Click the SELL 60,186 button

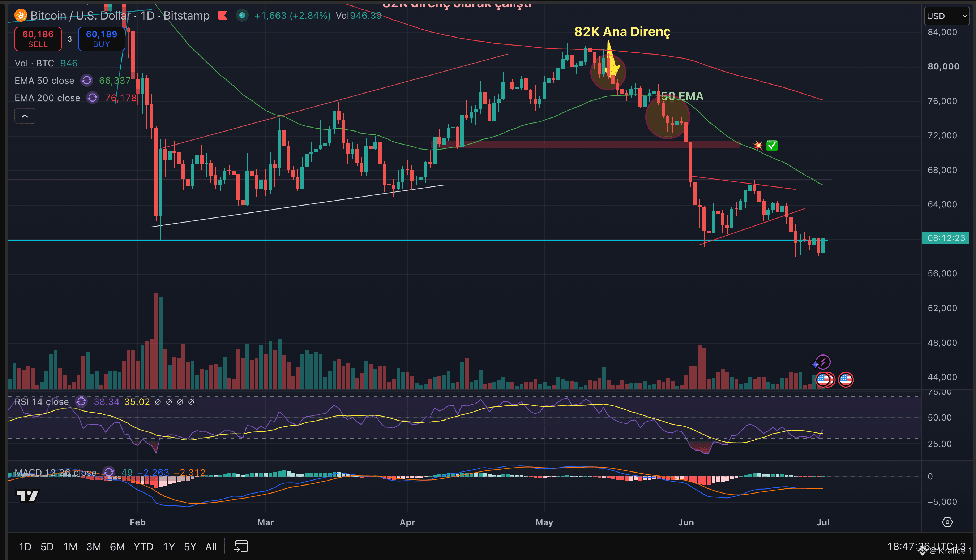[x=38, y=39]
